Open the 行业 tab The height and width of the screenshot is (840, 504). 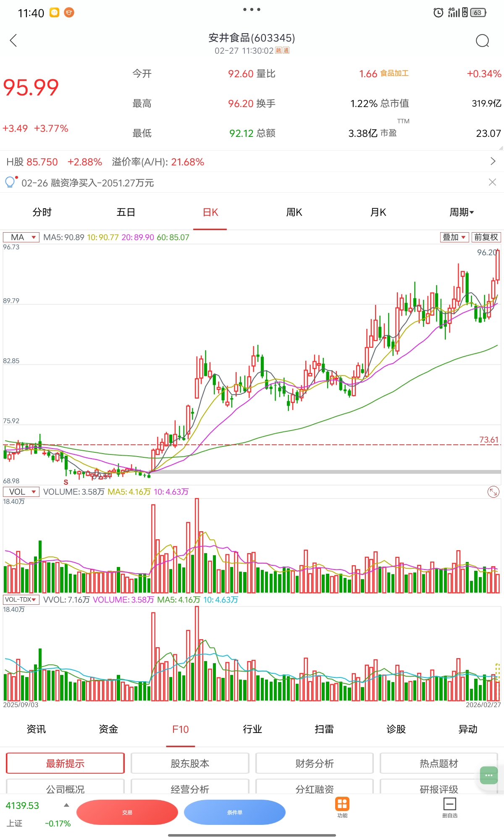[252, 730]
